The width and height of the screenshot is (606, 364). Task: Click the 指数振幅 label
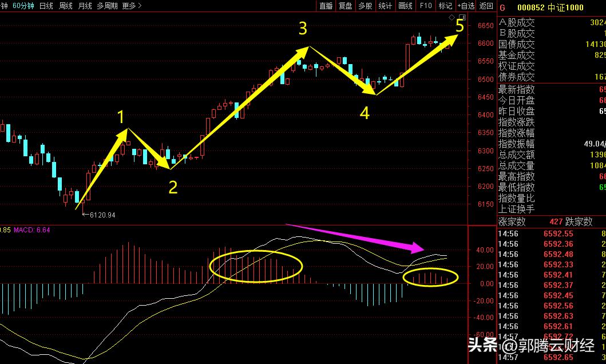pyautogui.click(x=516, y=144)
